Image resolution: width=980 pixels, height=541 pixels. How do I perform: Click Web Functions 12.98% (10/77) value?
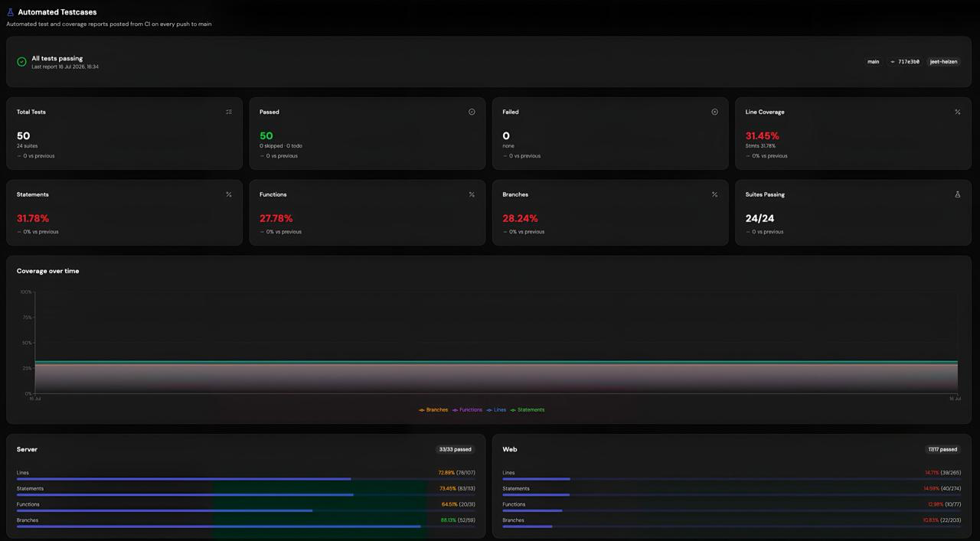pos(944,504)
